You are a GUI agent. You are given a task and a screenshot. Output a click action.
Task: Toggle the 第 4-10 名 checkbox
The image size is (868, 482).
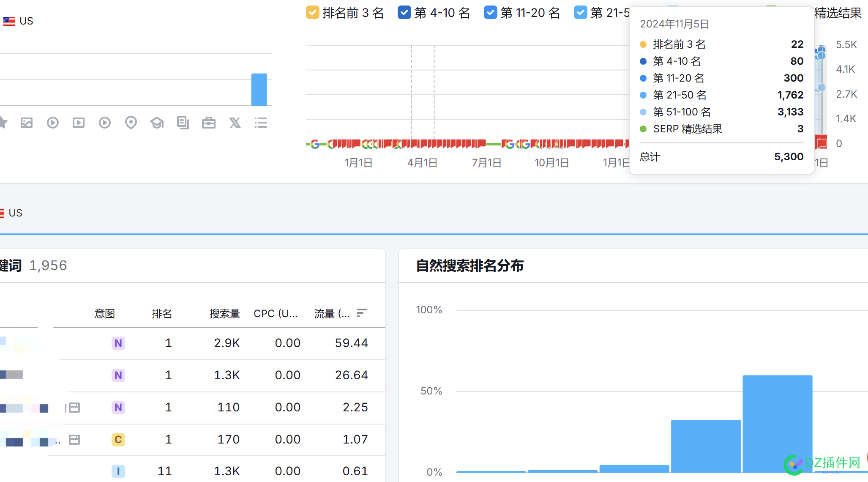point(404,13)
